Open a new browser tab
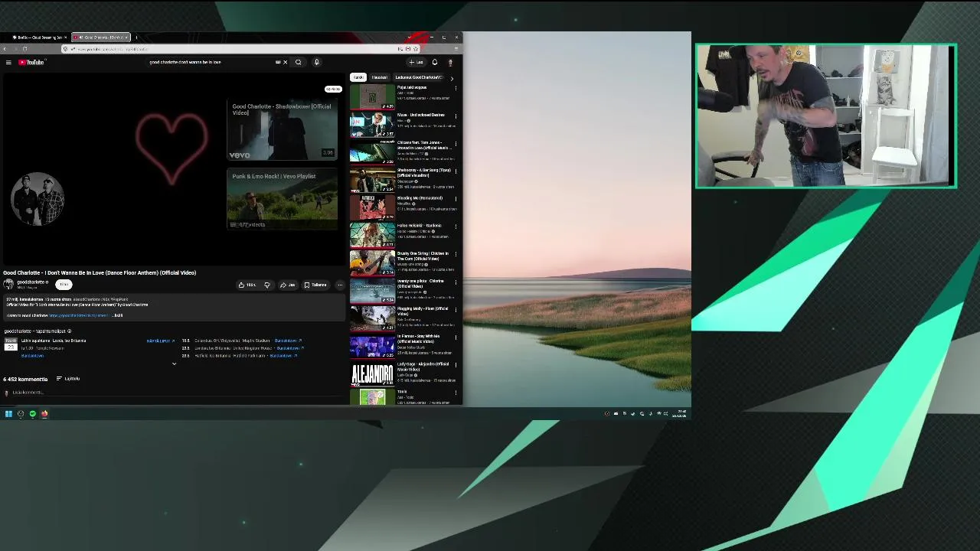The width and height of the screenshot is (980, 551). pos(136,37)
